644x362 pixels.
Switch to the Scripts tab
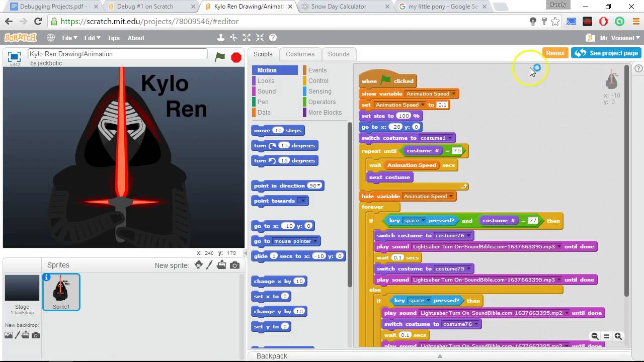(263, 54)
